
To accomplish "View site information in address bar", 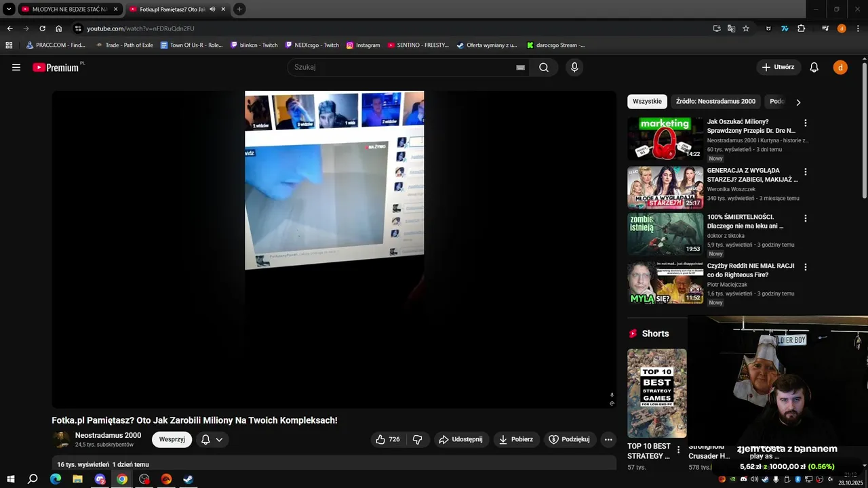I will [78, 28].
